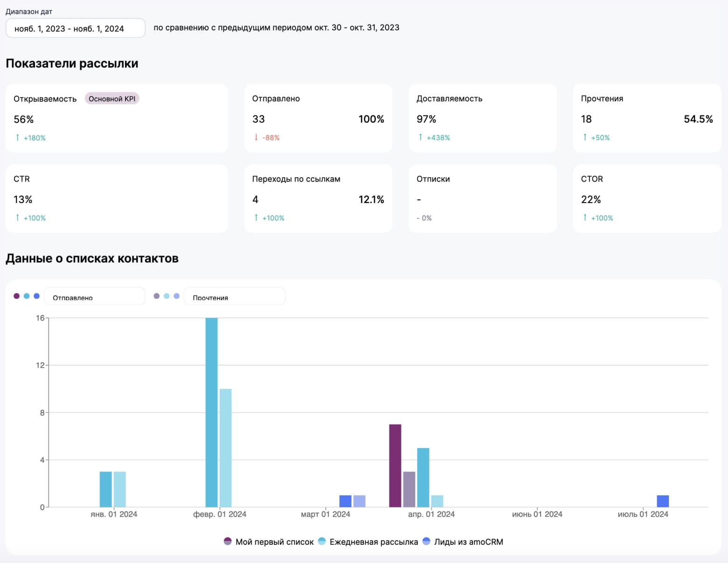Click the dark blue March bar
Viewport: 728px width, 563px height.
(x=345, y=501)
